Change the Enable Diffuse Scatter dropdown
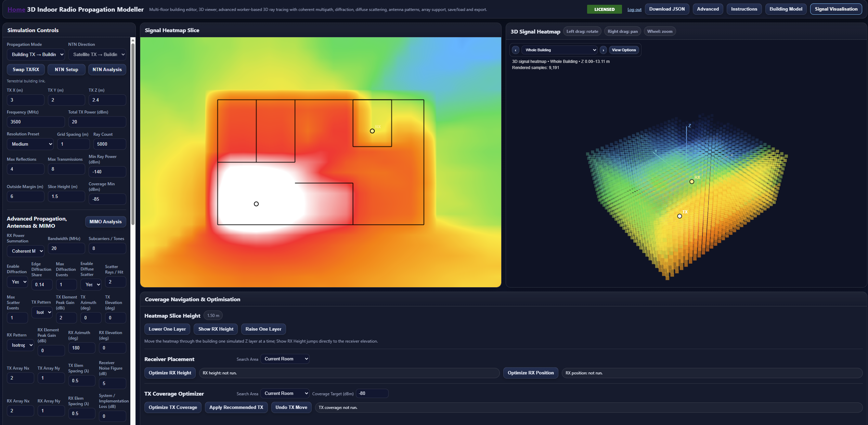 click(x=91, y=284)
